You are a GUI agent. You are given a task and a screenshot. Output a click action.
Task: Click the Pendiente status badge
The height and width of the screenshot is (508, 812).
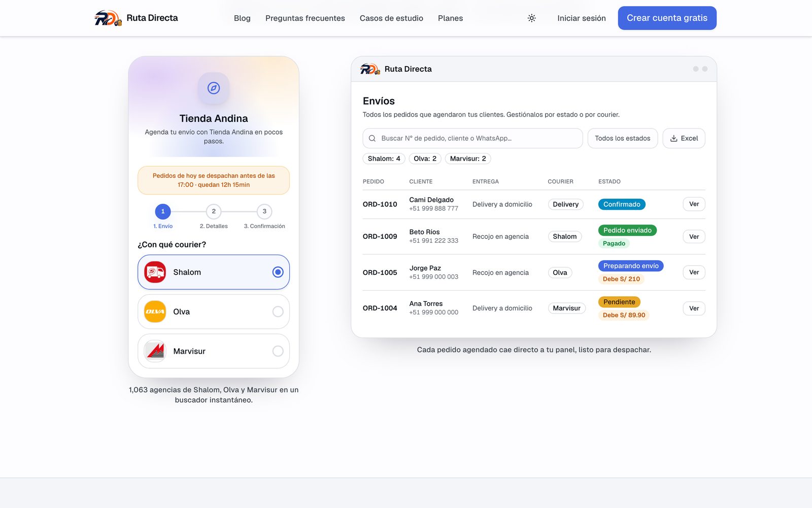pos(619,302)
